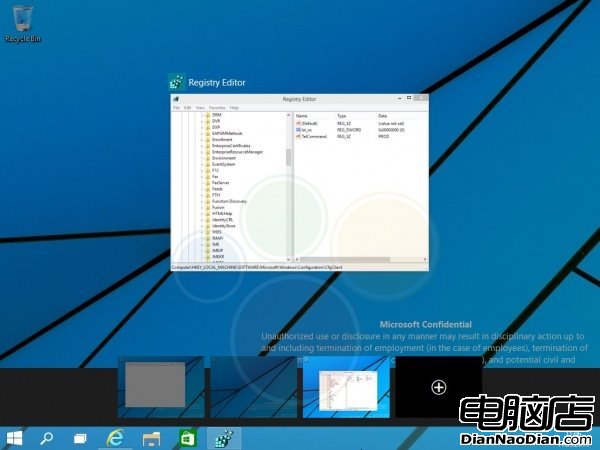Click the tree scrollbar down arrow
This screenshot has height=450, width=600.
pyautogui.click(x=289, y=259)
